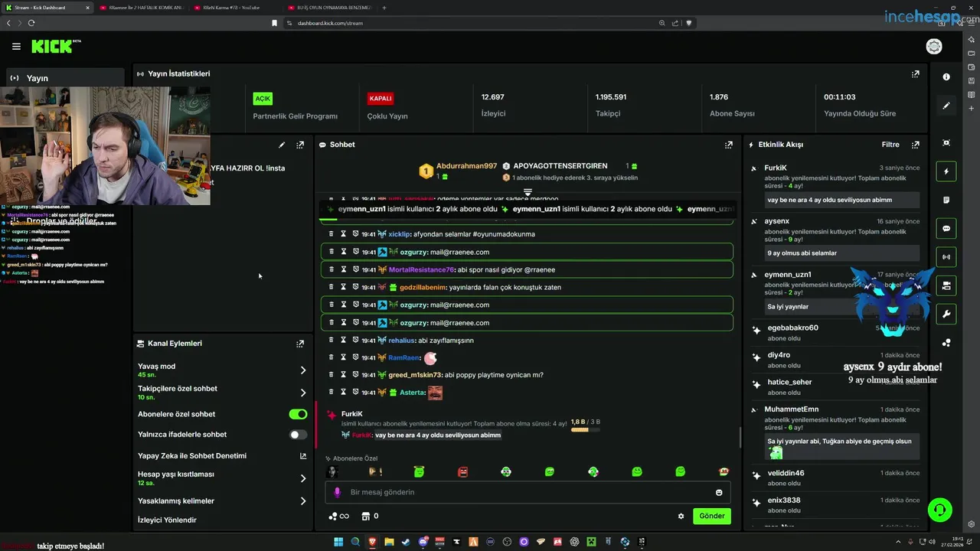Click the pencil edit icon in right sidebar
The image size is (980, 551).
point(946,106)
